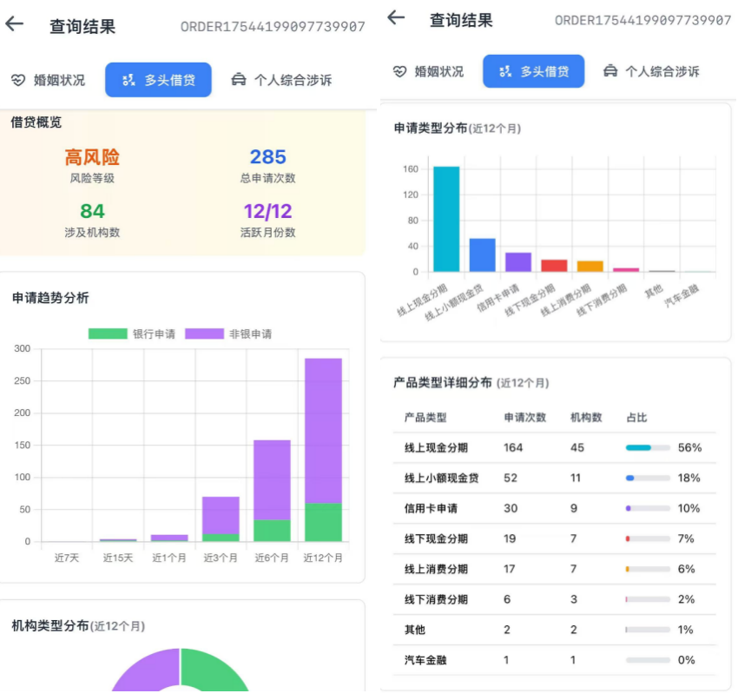Viewport: 738px width, 700px height.
Task: Click the green 银行申请 legend swatch
Action: pyautogui.click(x=108, y=333)
